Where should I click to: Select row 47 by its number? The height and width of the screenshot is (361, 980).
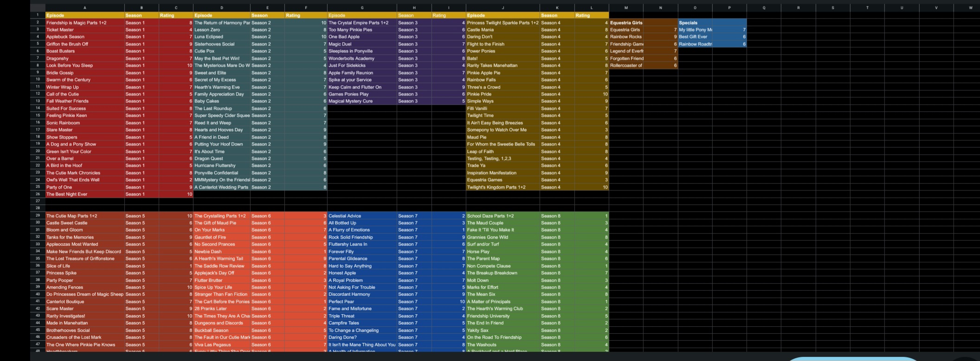pyautogui.click(x=38, y=345)
